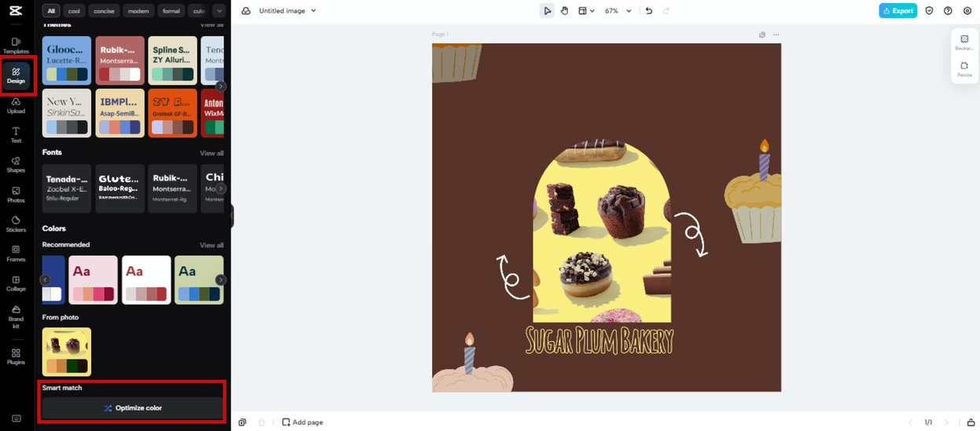
Task: Click the Optimize color button
Action: tap(132, 408)
